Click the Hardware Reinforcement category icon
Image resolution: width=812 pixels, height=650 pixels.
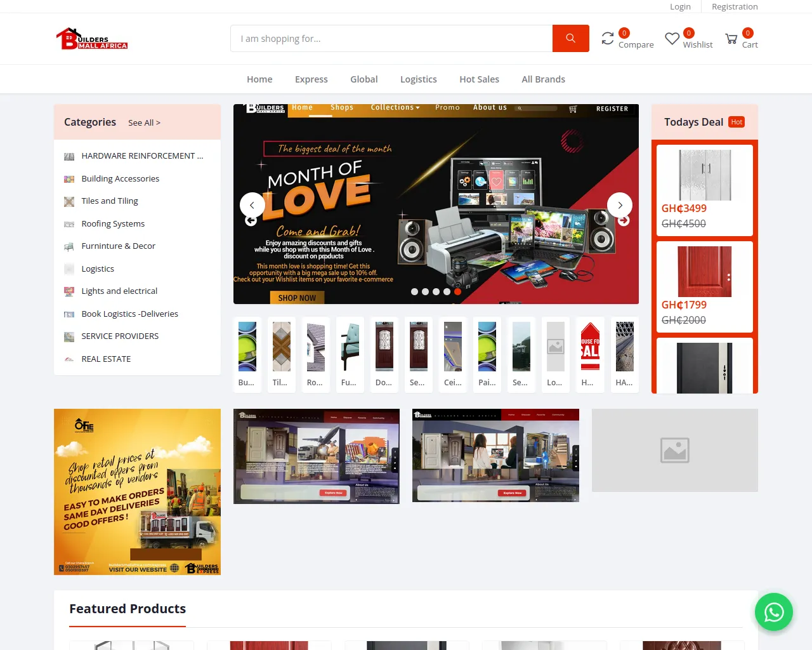[x=69, y=156]
